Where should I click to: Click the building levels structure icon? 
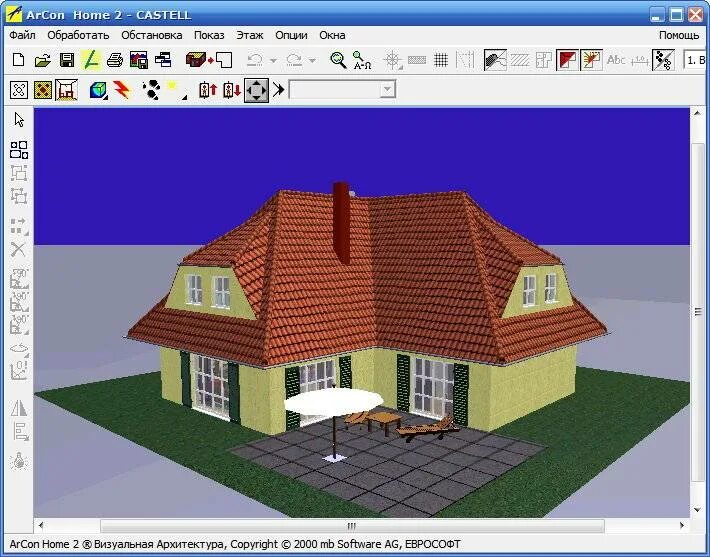[163, 60]
